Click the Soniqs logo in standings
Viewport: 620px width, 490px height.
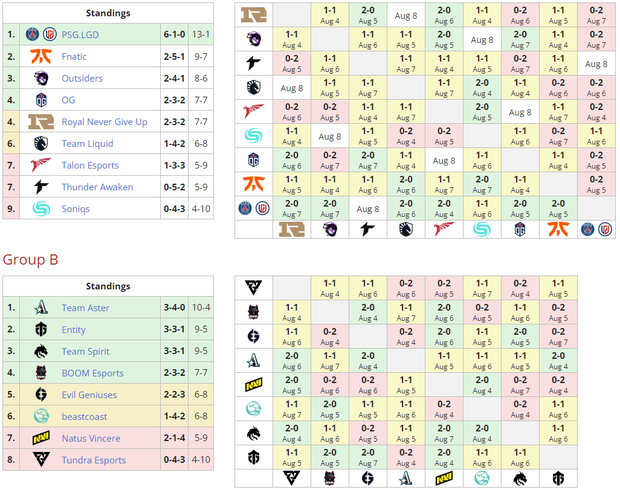coord(41,209)
